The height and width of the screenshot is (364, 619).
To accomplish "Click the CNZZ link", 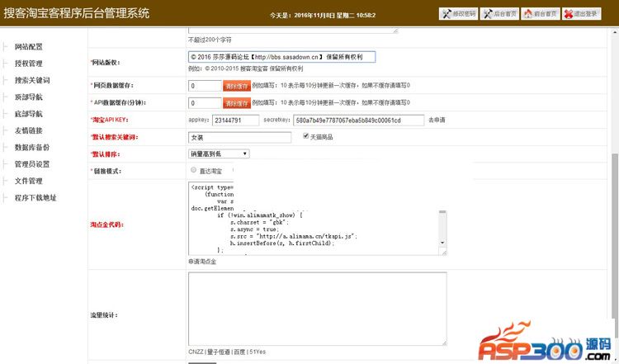I will coord(196,352).
